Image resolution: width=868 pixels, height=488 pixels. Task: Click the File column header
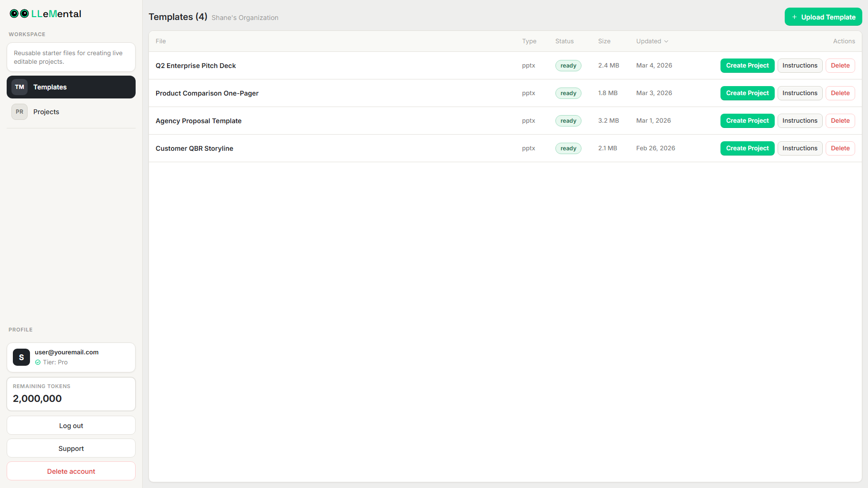click(160, 41)
